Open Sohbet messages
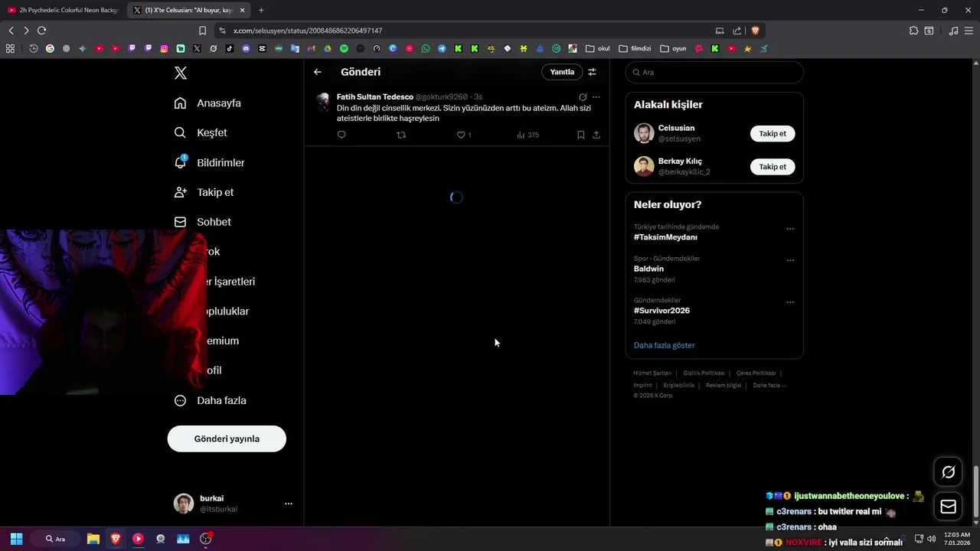Viewport: 980px width, 551px height. 203,222
